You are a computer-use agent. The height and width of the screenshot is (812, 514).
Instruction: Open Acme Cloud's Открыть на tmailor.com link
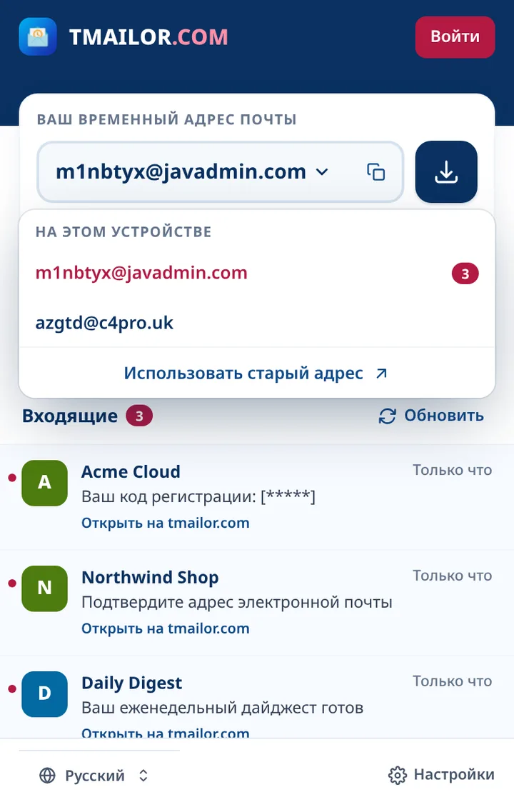tap(165, 523)
